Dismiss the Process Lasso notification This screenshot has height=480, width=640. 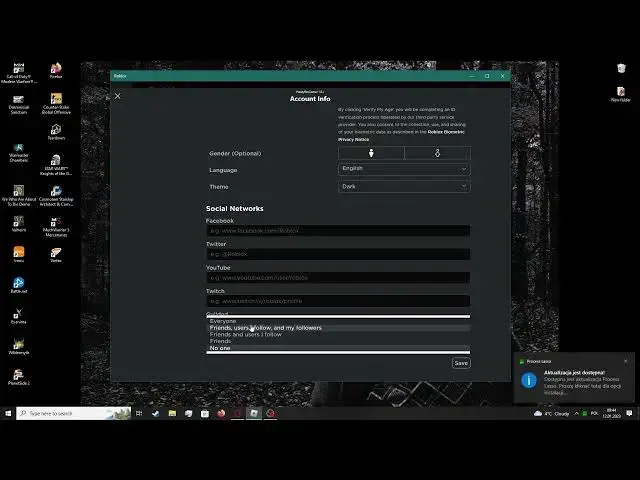pyautogui.click(x=626, y=361)
